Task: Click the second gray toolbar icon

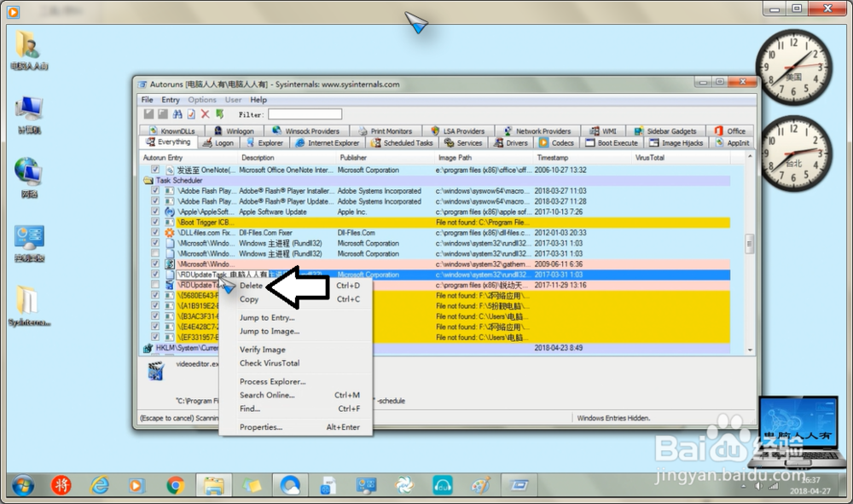Action: pyautogui.click(x=163, y=114)
